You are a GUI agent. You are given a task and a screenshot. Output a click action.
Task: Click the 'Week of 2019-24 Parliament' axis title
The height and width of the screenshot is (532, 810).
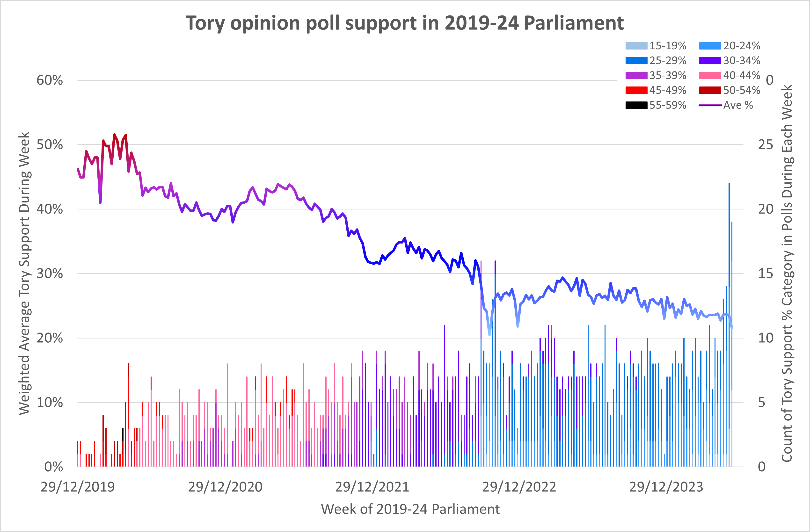[410, 509]
